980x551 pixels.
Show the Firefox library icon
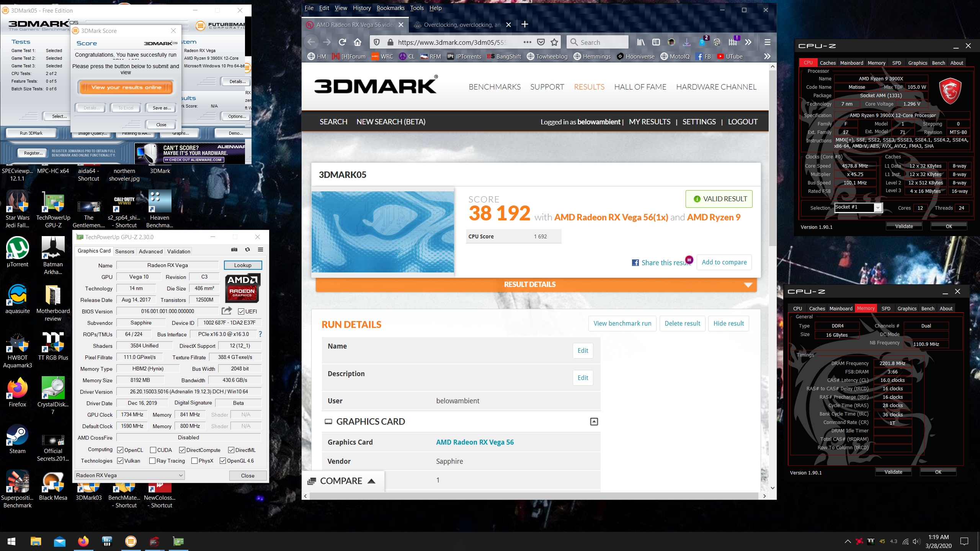pos(641,42)
